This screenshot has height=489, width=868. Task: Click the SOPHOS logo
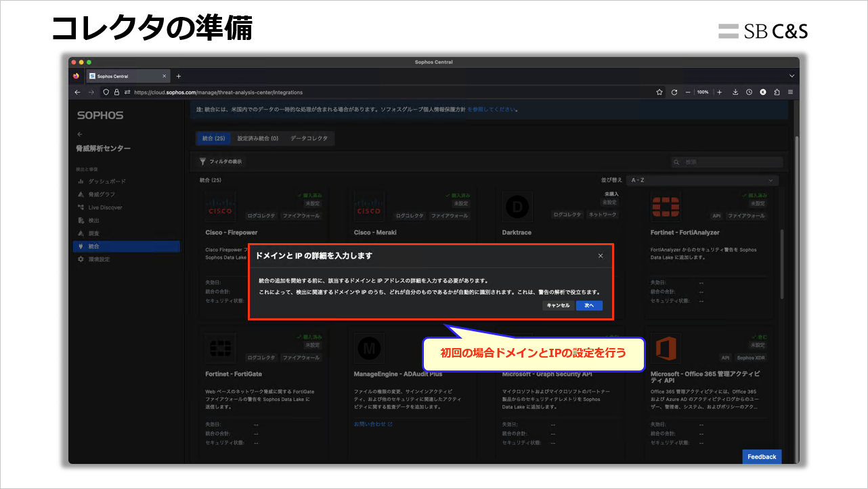100,116
